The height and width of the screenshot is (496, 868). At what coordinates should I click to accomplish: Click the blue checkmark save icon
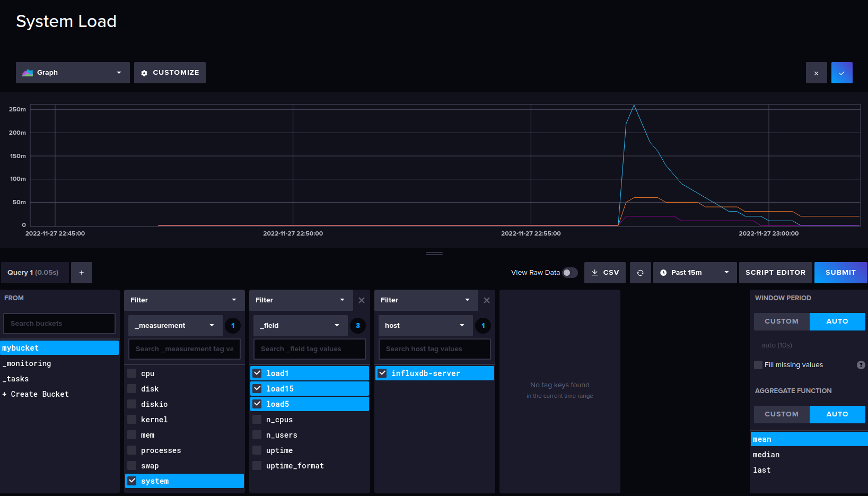[841, 73]
